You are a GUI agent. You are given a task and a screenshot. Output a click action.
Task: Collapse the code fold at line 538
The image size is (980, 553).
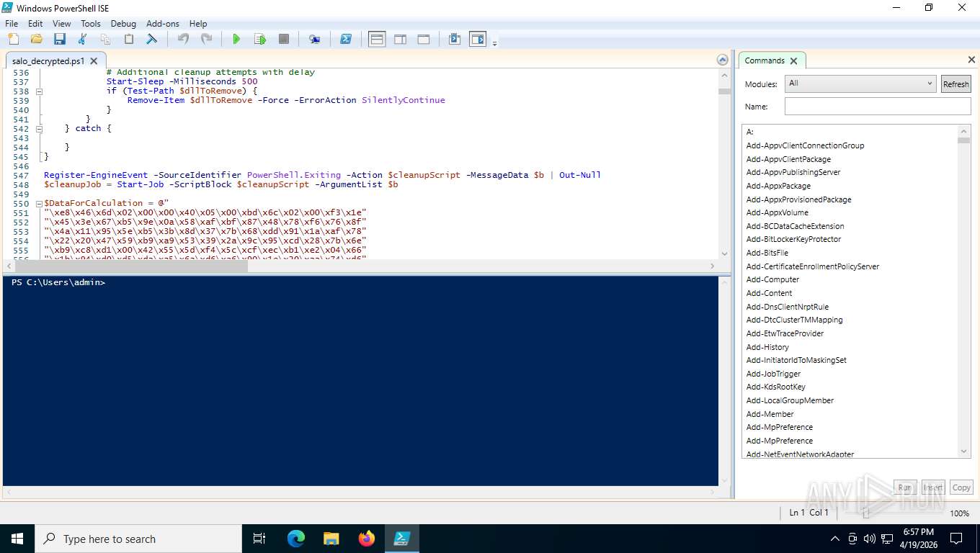[40, 91]
